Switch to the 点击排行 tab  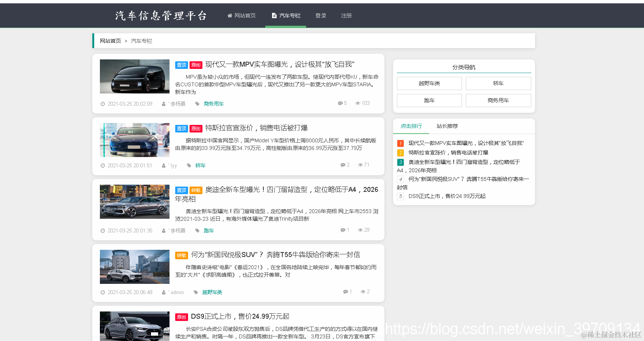click(x=411, y=126)
